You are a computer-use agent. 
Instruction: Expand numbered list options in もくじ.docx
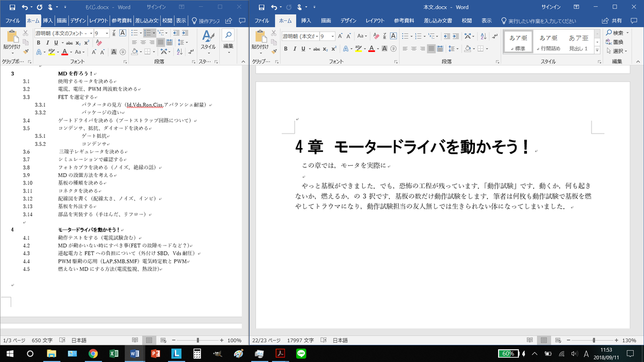tap(154, 33)
